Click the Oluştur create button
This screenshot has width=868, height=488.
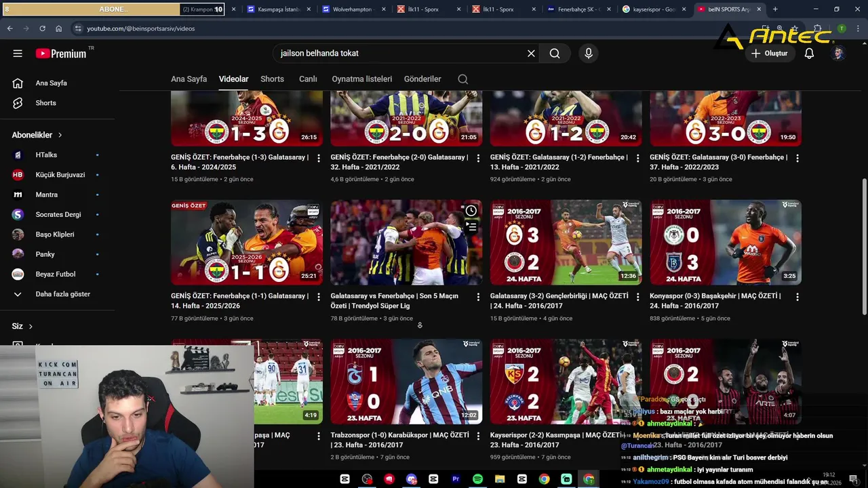[x=769, y=54]
